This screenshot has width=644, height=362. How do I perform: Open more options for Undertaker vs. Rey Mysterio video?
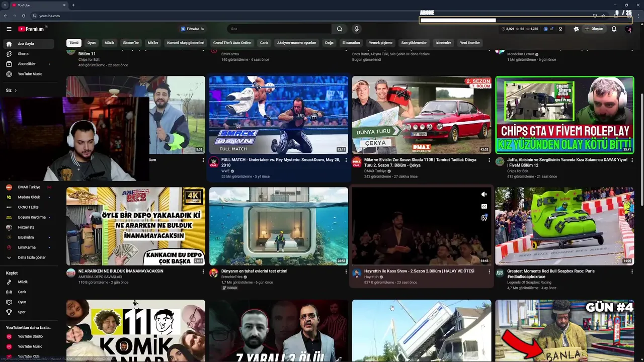[x=346, y=160]
